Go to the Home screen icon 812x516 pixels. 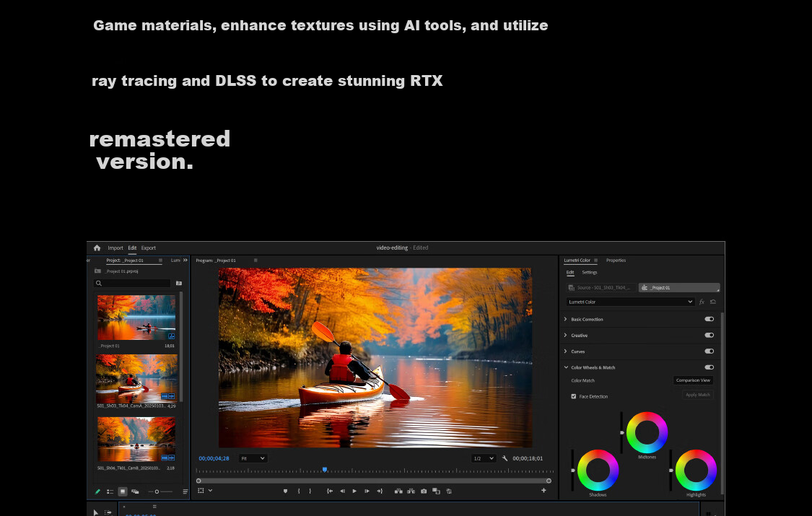97,248
